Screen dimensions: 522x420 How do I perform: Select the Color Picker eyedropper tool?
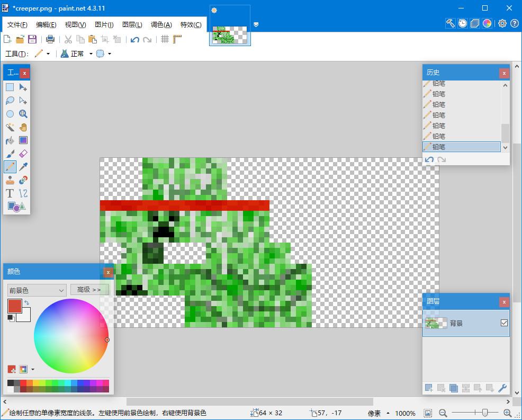(23, 166)
